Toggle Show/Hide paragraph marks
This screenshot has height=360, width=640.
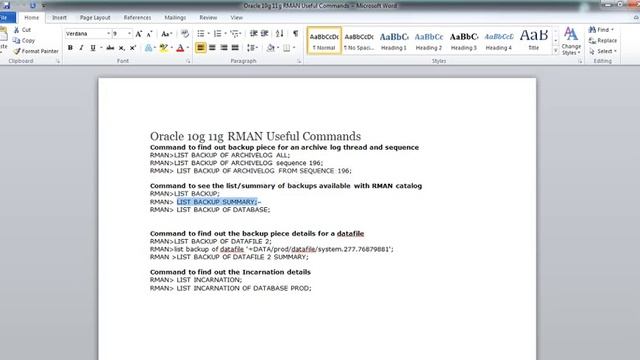296,33
